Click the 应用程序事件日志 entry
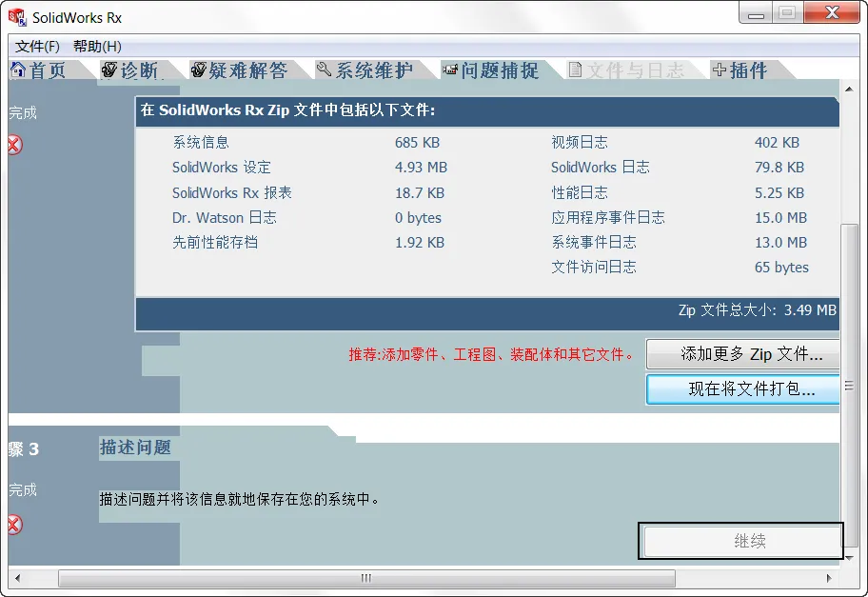 (608, 218)
